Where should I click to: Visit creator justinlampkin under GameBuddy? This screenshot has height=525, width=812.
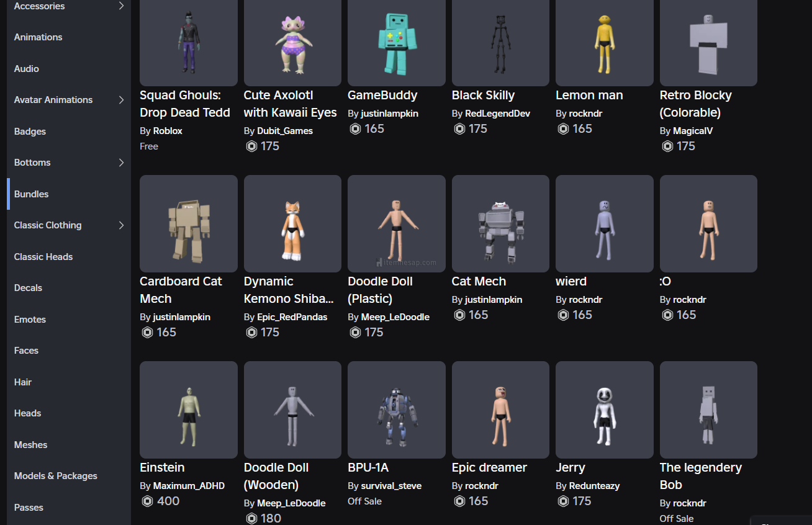(x=389, y=114)
